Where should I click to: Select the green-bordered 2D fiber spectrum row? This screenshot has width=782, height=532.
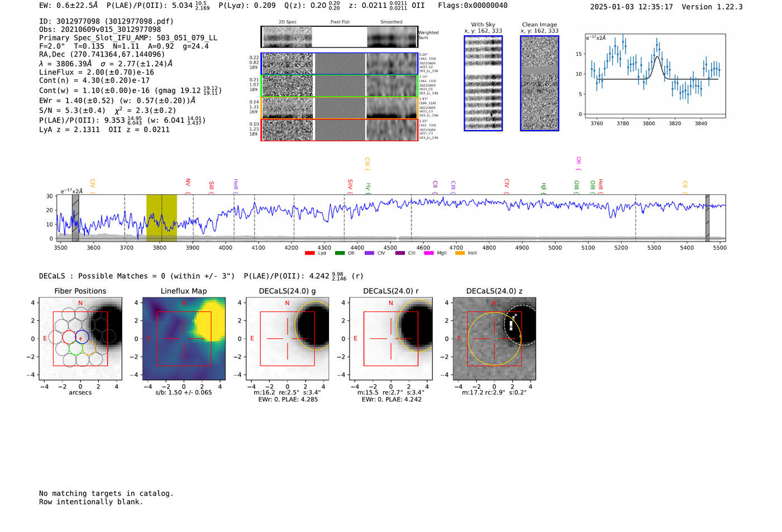tap(340, 86)
